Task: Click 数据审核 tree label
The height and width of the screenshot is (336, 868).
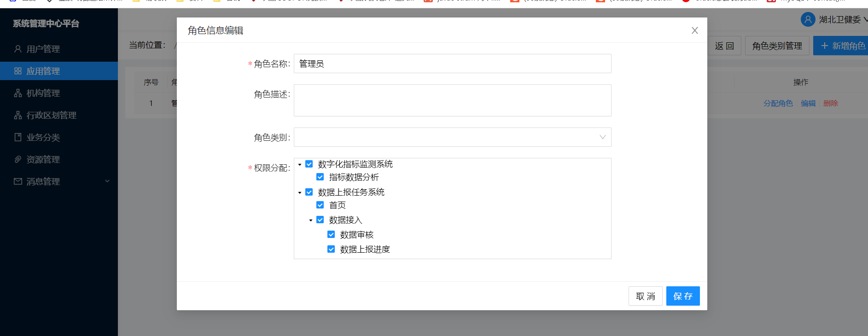Action: (357, 235)
